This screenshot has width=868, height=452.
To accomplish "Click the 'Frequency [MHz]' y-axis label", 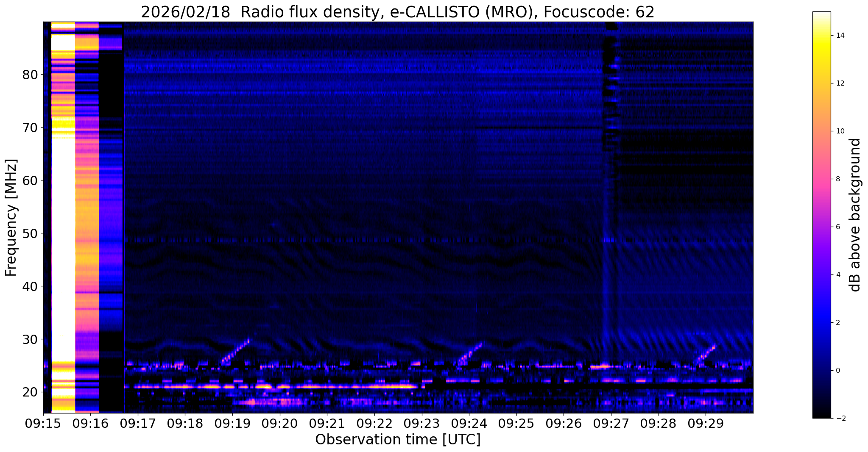I will pyautogui.click(x=11, y=218).
